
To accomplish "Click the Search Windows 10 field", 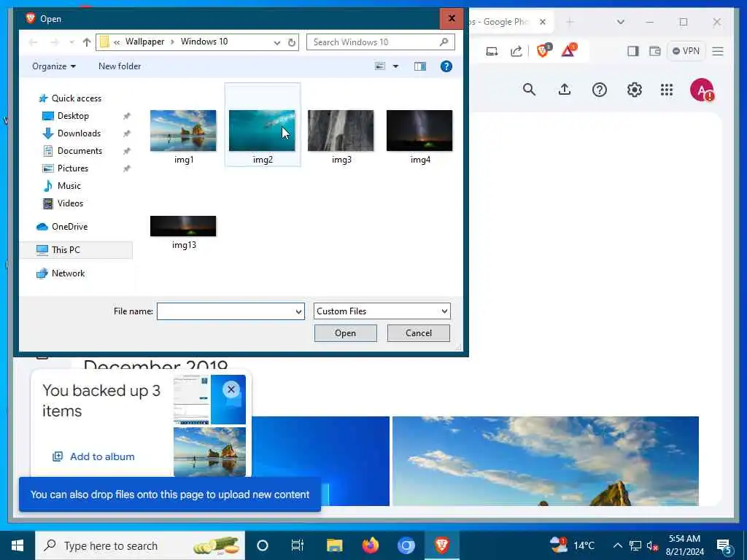I will [x=380, y=42].
